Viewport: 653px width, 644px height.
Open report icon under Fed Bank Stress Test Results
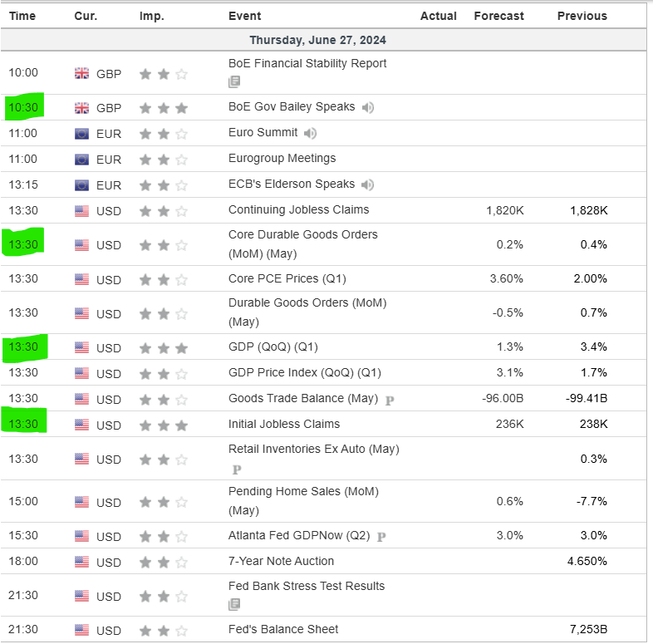coord(235,604)
